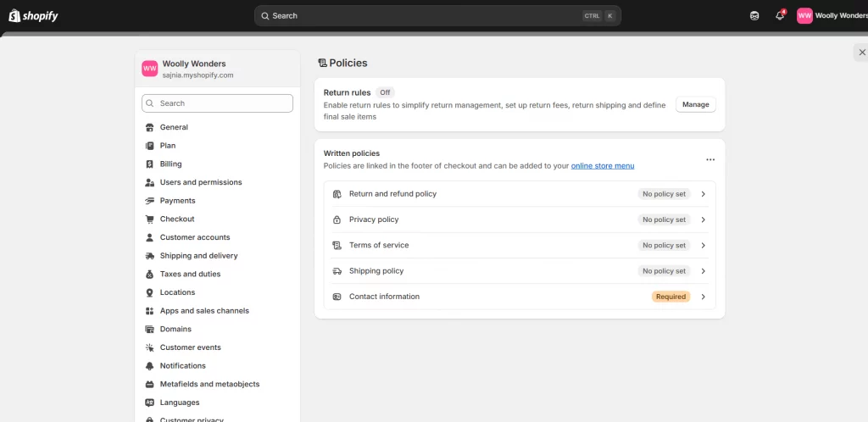Click the Customer accounts person icon
Image resolution: width=868 pixels, height=422 pixels.
coord(149,237)
